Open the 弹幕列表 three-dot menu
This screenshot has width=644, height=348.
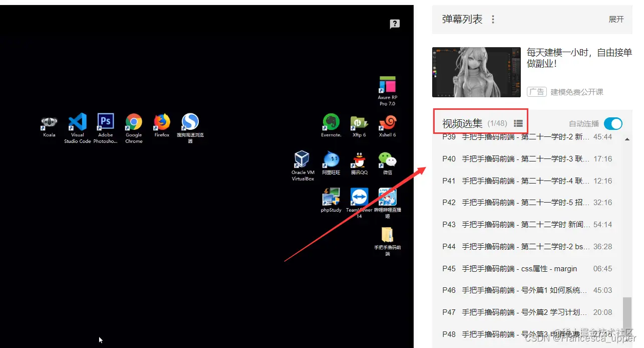[x=493, y=19]
